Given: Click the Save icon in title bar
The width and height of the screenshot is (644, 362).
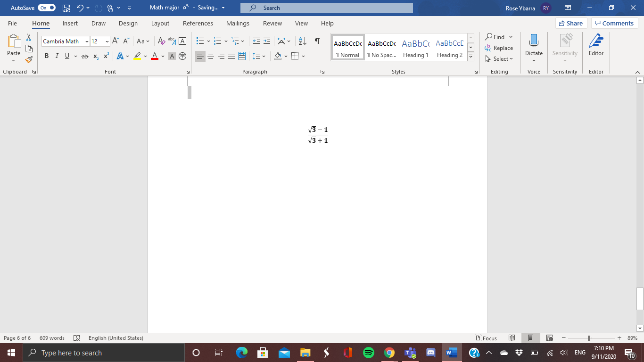Looking at the screenshot, I should (x=66, y=8).
